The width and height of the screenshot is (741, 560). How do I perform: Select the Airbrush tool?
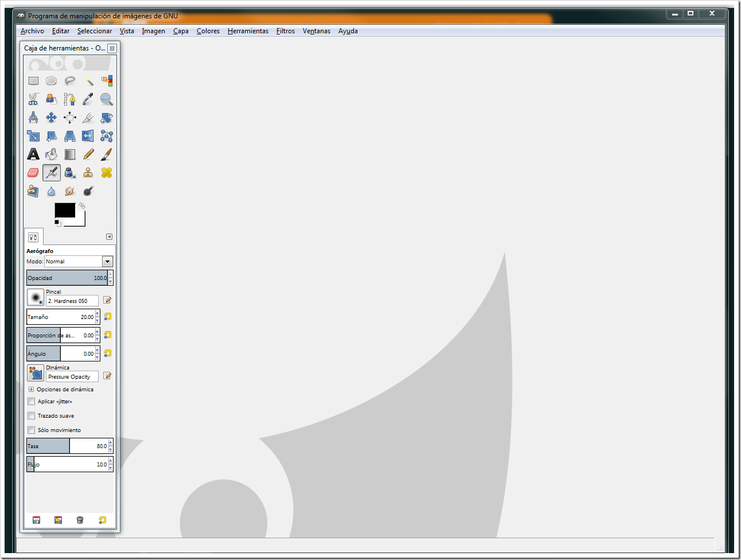coord(52,173)
